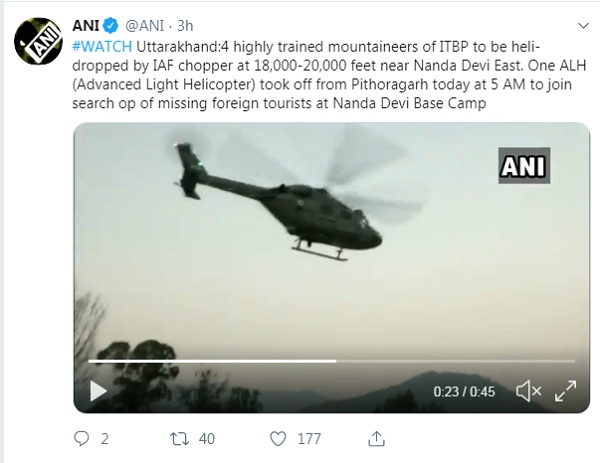Open the ANI profile avatar

coord(37,41)
